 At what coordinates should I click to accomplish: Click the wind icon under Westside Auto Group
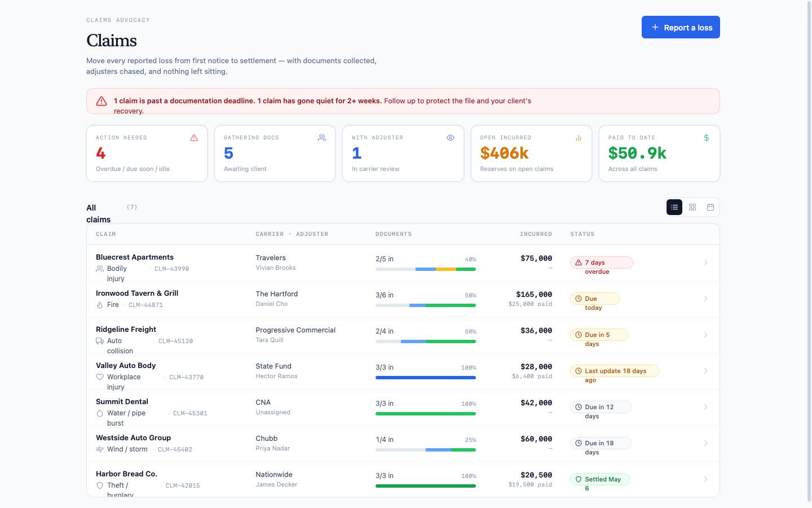(x=100, y=449)
